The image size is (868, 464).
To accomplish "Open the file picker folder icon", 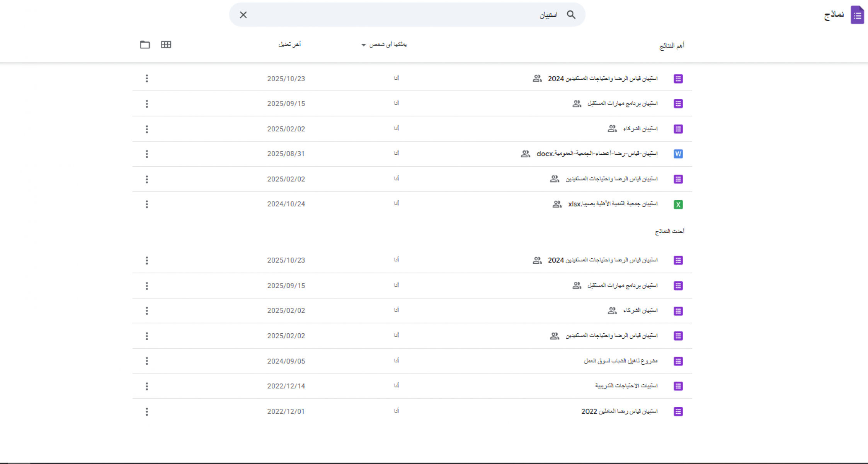I will click(x=145, y=44).
